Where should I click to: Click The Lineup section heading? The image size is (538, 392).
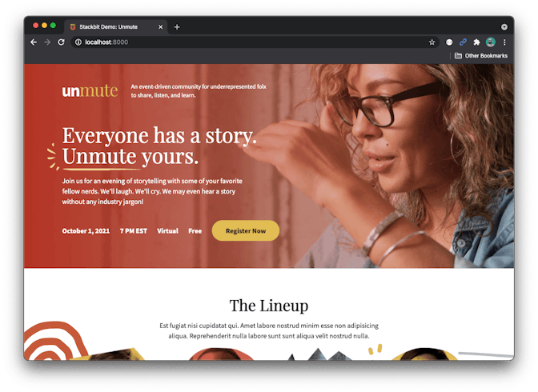tap(269, 306)
